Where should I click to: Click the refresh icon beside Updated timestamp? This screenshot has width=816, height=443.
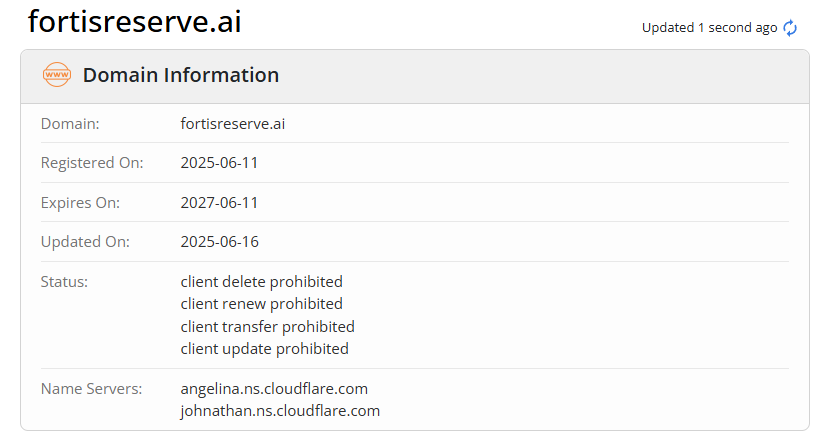point(790,28)
